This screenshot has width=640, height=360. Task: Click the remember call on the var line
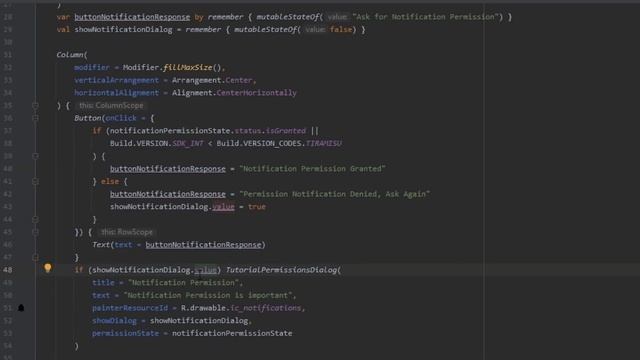coord(225,17)
